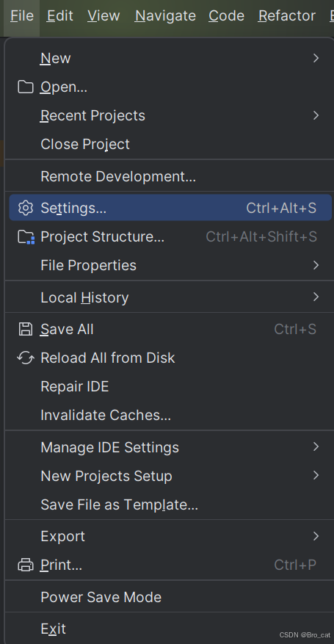Expand the Export submenu arrow
This screenshot has width=334, height=644.
pos(316,536)
